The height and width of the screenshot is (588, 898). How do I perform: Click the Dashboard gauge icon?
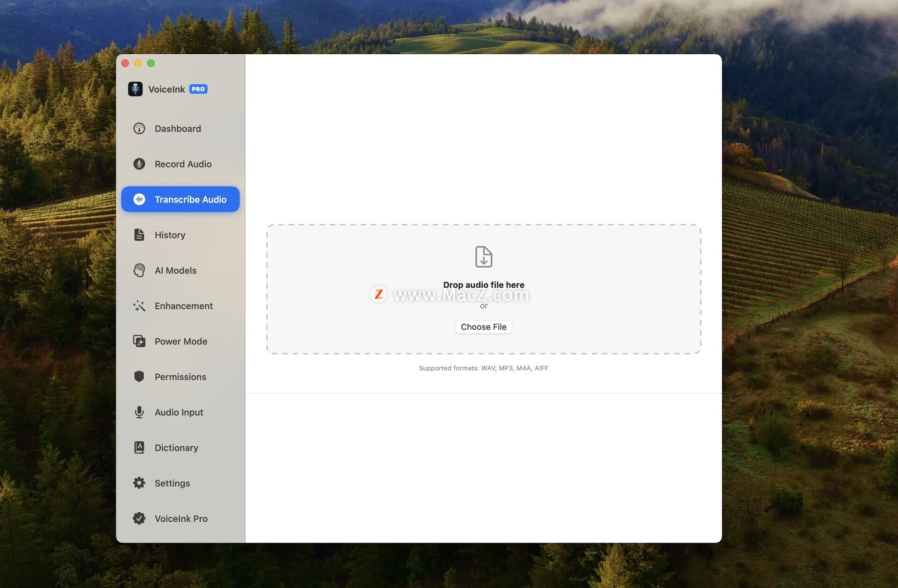(x=139, y=128)
